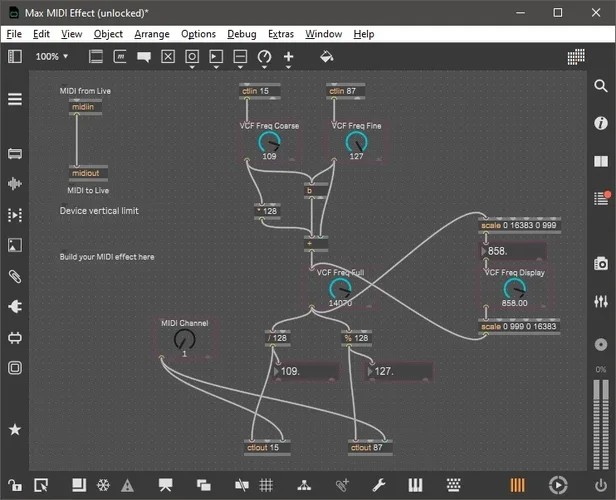Open the audio waveform browser icon
The height and width of the screenshot is (500, 616).
tap(15, 185)
